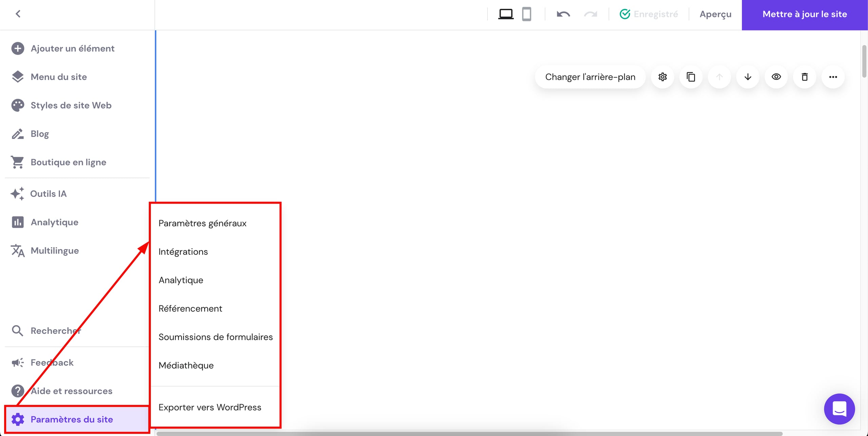Viewport: 868px width, 436px height.
Task: Select the Blog icon in the sidebar
Action: (x=17, y=134)
